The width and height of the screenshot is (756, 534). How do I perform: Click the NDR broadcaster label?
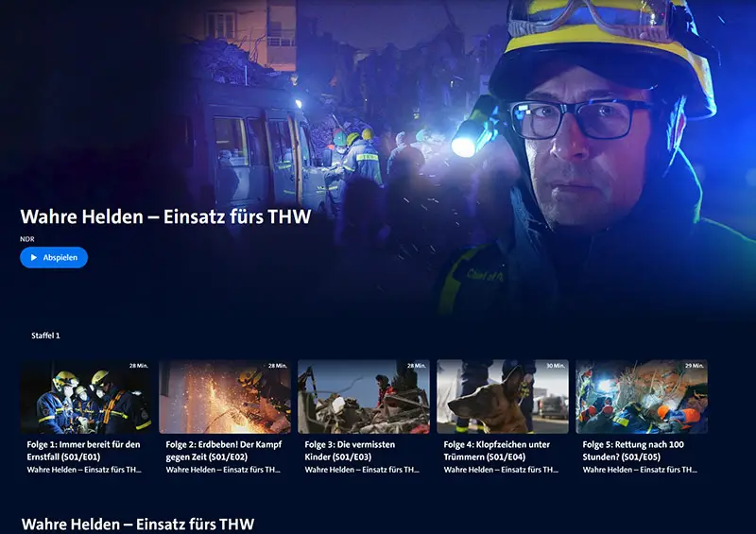[x=27, y=239]
